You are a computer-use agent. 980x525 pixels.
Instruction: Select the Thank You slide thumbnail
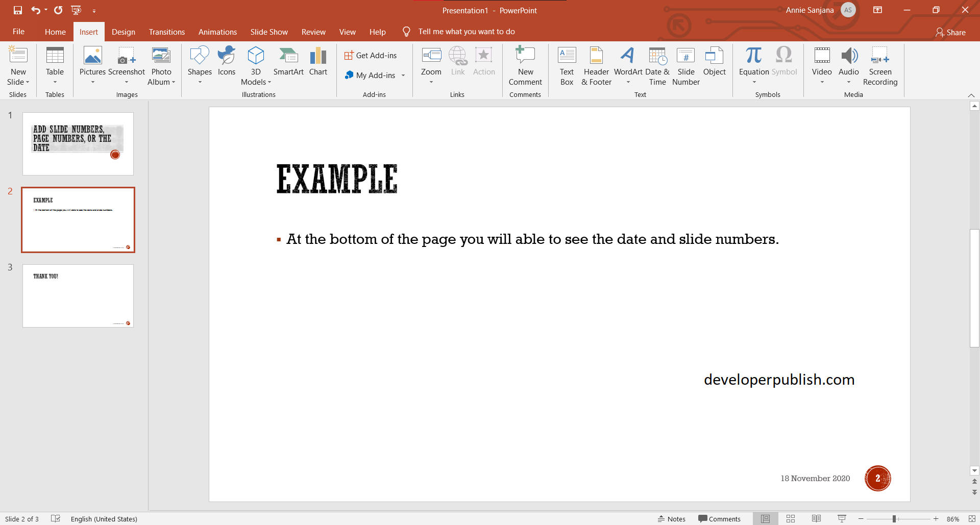[x=78, y=295]
